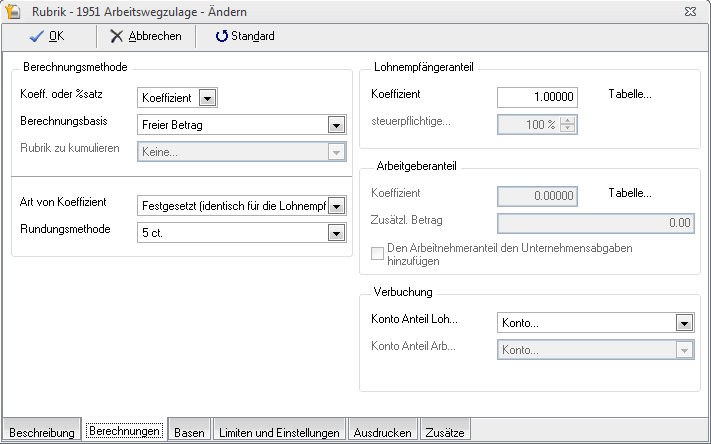Select the Ausdrucken tab
The height and width of the screenshot is (444, 711).
tap(383, 433)
